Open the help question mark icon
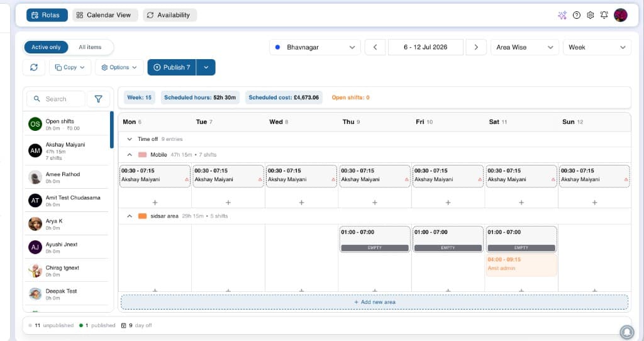 (577, 15)
